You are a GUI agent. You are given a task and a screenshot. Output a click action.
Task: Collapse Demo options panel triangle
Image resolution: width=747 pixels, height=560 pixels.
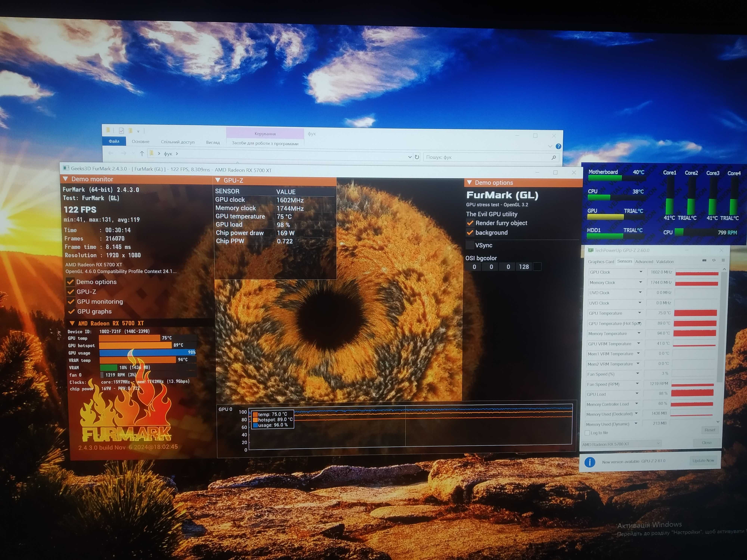pyautogui.click(x=469, y=183)
